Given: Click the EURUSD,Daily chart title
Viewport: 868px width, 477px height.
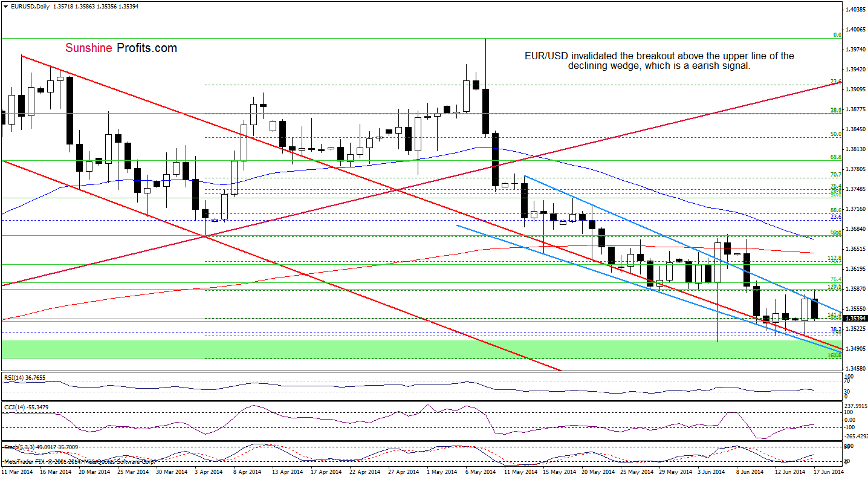Looking at the screenshot, I should (x=30, y=6).
